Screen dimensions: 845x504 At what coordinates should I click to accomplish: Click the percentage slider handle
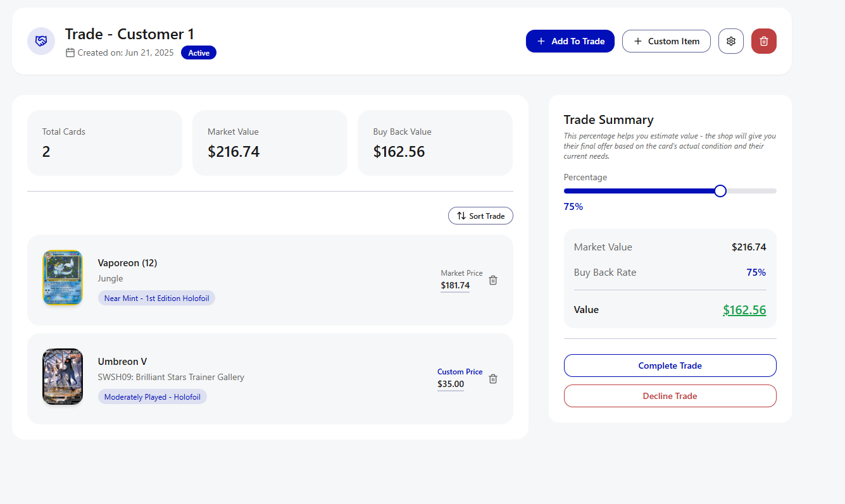(720, 191)
